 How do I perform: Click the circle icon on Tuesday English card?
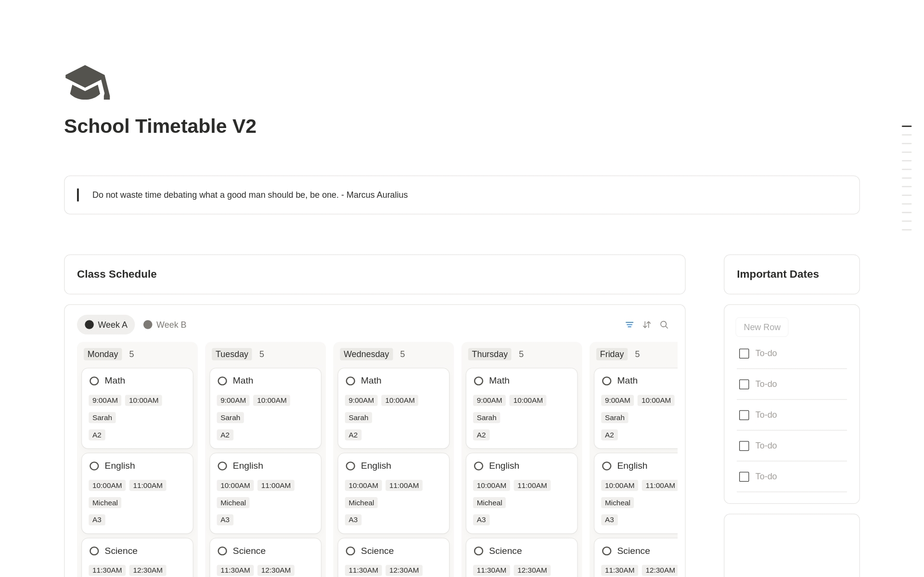pyautogui.click(x=222, y=466)
